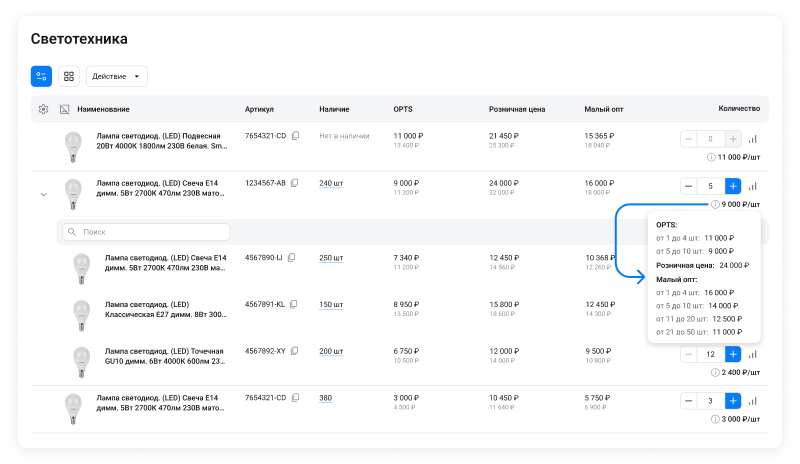Sort by Розничная цена column header

[516, 109]
